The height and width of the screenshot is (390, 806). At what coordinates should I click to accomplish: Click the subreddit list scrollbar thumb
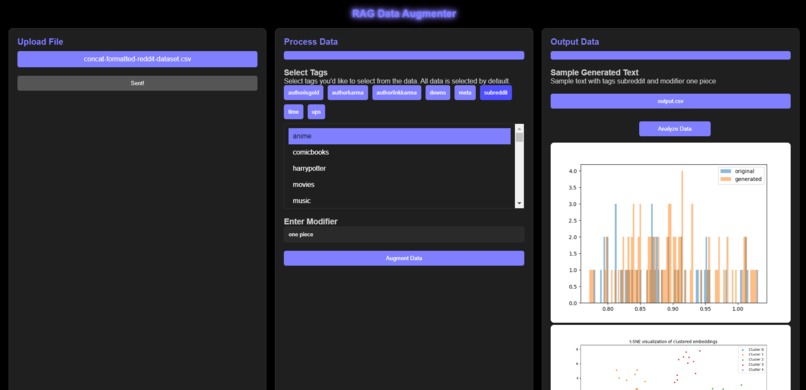click(519, 137)
